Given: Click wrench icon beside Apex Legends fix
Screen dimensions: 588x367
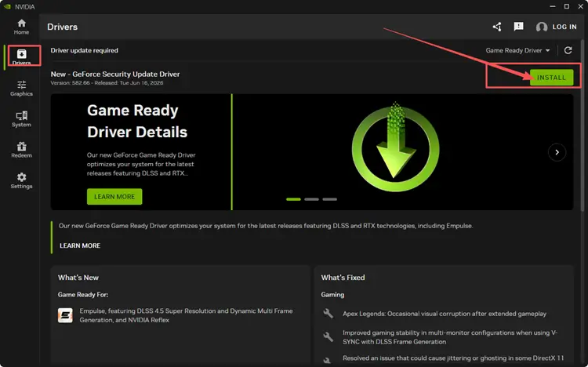Looking at the screenshot, I should (x=328, y=314).
